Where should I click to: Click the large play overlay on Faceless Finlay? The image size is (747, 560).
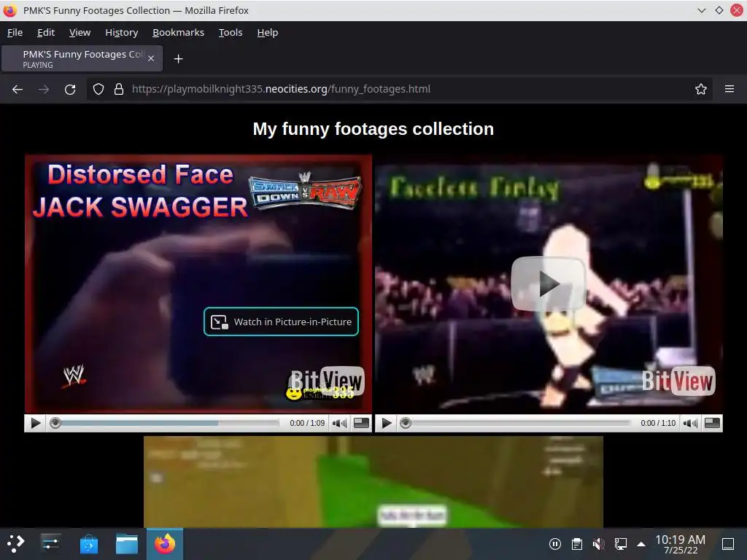point(549,284)
